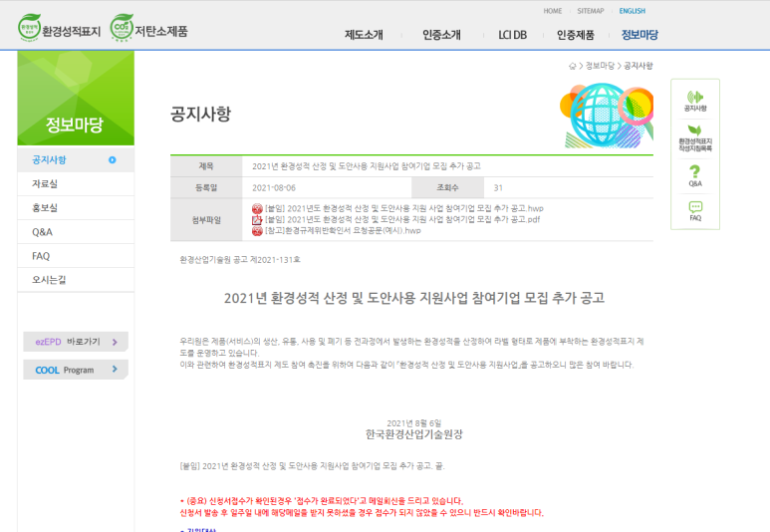The height and width of the screenshot is (532, 770).
Task: Click the blue arrow beside sidebar 공지사항
Action: point(113,159)
